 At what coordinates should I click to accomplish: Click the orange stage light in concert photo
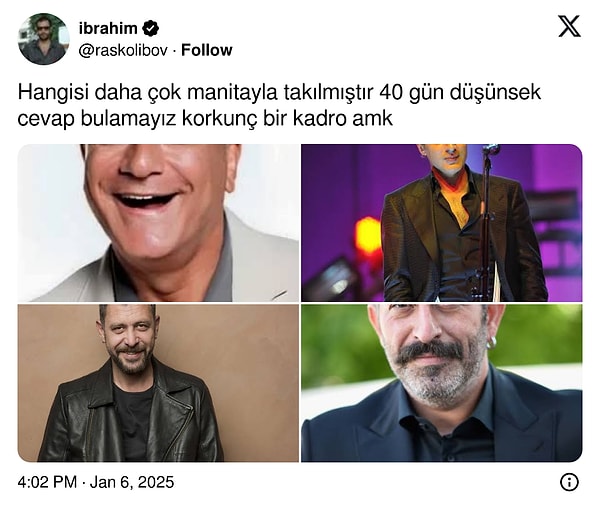coord(368,236)
